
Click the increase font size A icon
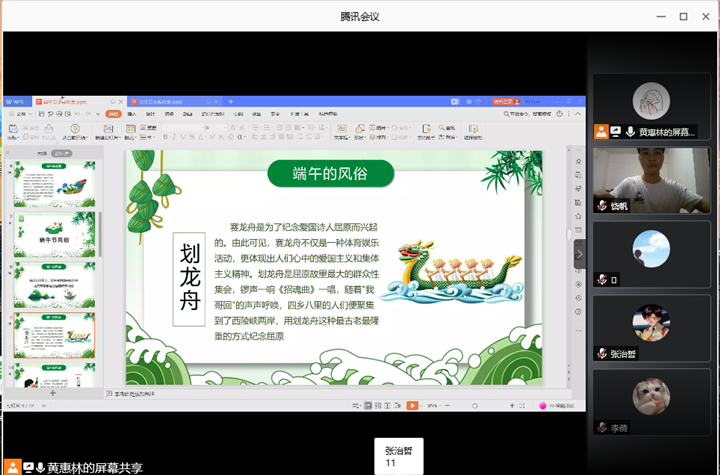click(233, 127)
